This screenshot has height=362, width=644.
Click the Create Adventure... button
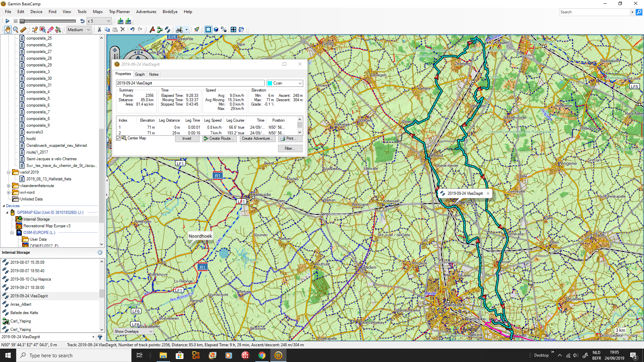coord(258,138)
